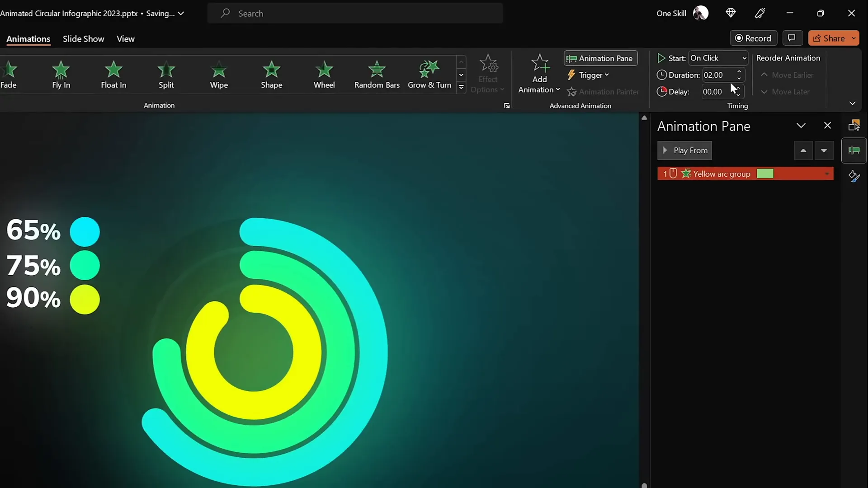Close the Animation Pane
The image size is (868, 488).
827,126
